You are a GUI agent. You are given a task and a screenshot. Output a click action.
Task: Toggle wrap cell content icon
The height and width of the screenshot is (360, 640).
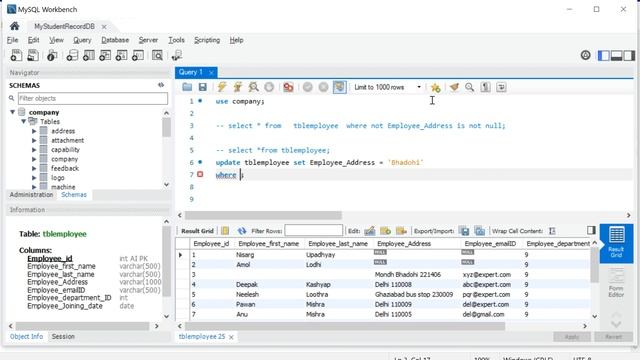552,231
